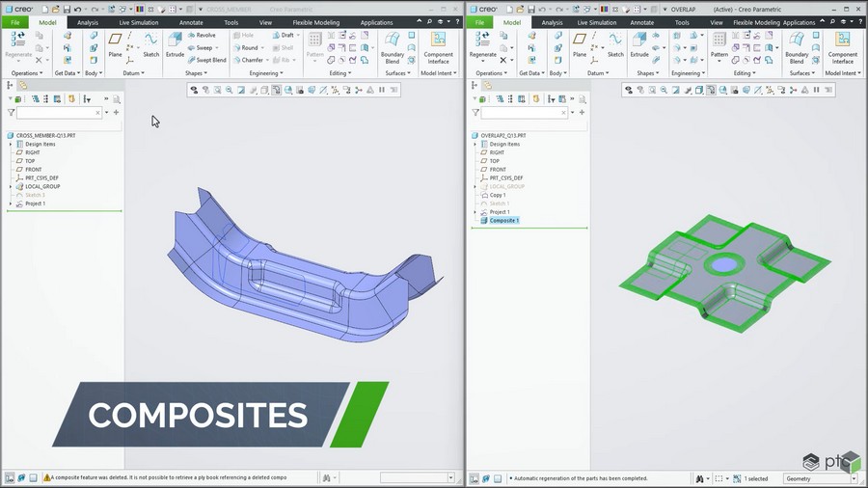This screenshot has height=488, width=868.
Task: Click the Pattern tool in the right window
Action: [x=719, y=44]
